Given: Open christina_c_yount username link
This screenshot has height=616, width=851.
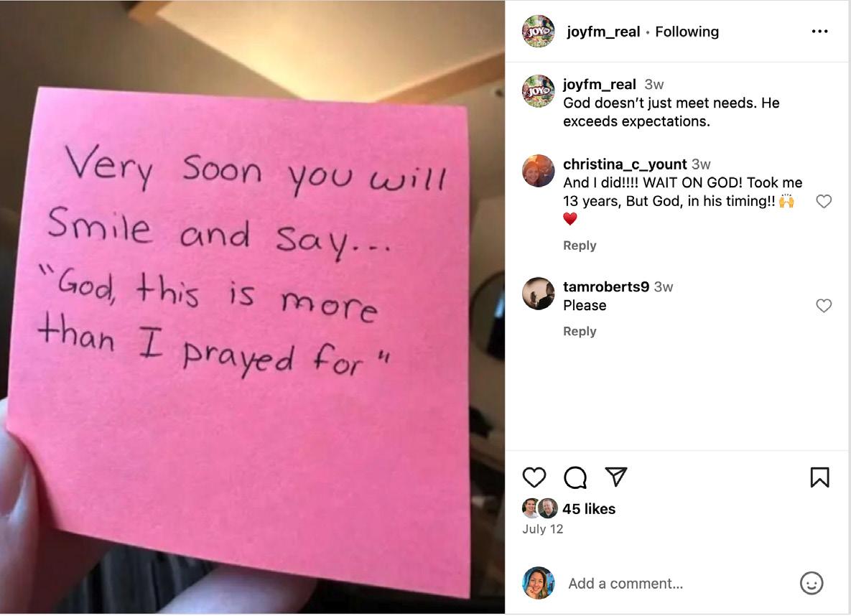Looking at the screenshot, I should coord(625,164).
